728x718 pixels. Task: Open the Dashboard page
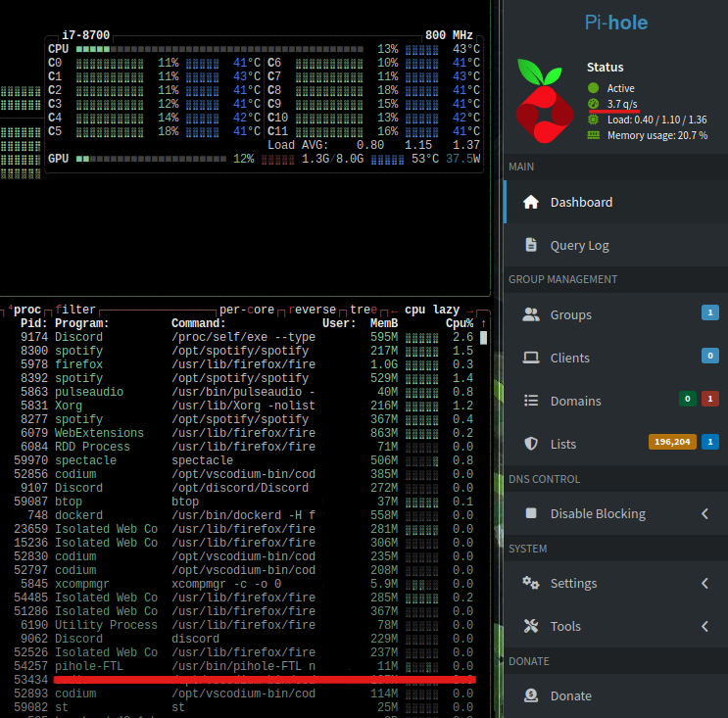coord(615,202)
